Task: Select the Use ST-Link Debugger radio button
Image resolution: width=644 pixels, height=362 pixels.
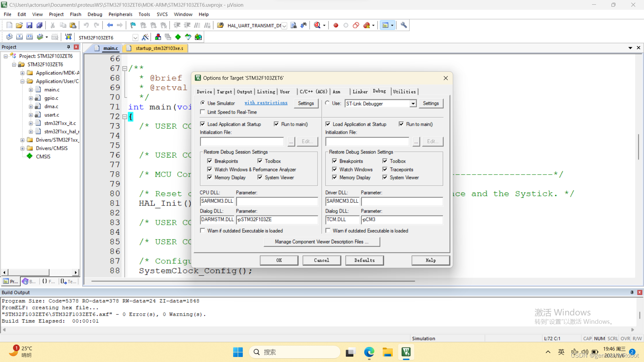Action: pyautogui.click(x=327, y=103)
